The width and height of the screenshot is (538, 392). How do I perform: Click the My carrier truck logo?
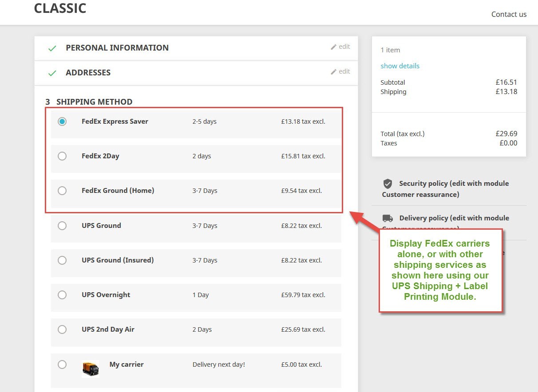(91, 368)
